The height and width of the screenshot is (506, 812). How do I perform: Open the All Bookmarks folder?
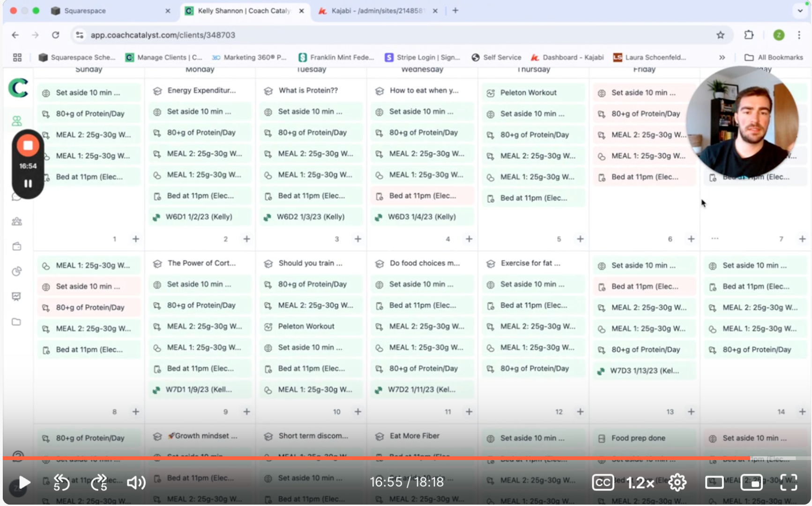(774, 57)
